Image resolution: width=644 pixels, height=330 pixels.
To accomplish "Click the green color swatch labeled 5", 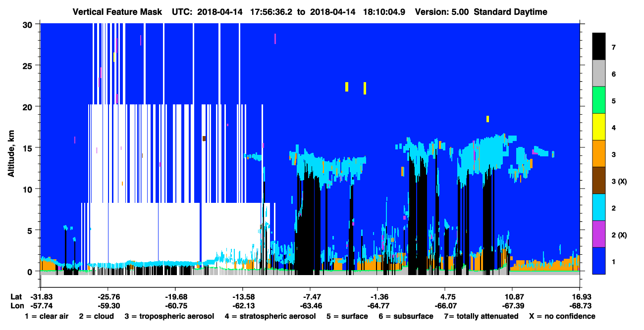I will coord(599,100).
